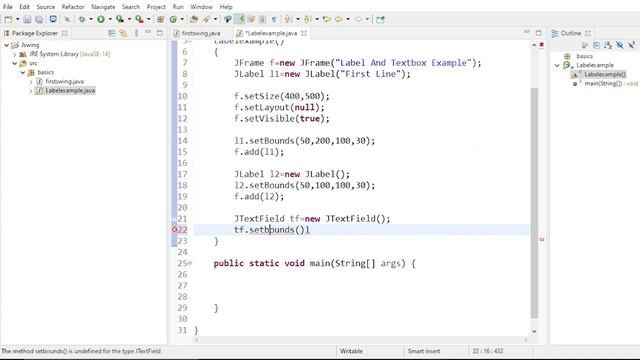Click the Save toolbar icon
Screen dimensions: 640x360
(27, 19)
